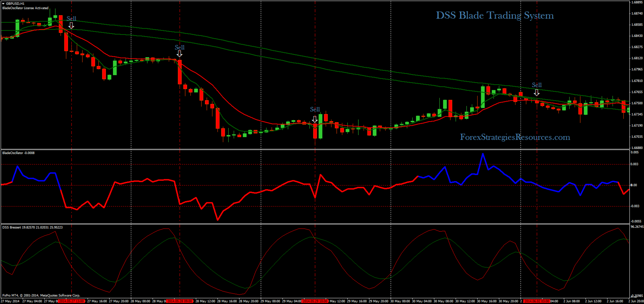Viewport: 644px width, 304px height.
Task: Select the Sell arrow at the 2 Jun 03:00 line
Action: 537,92
